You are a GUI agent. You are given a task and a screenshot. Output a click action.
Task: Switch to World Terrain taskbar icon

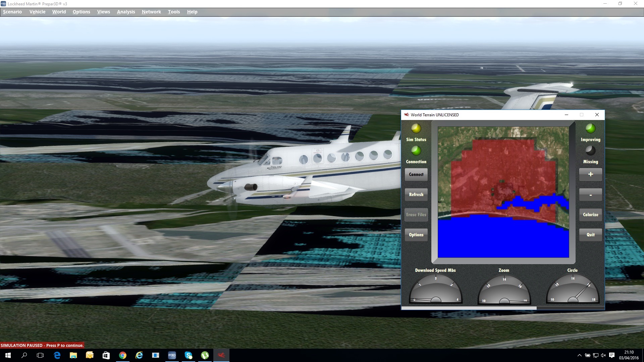coord(221,355)
